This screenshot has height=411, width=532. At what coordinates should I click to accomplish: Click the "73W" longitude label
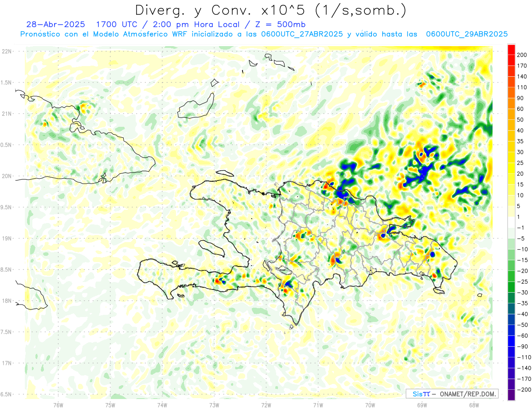pos(214,404)
